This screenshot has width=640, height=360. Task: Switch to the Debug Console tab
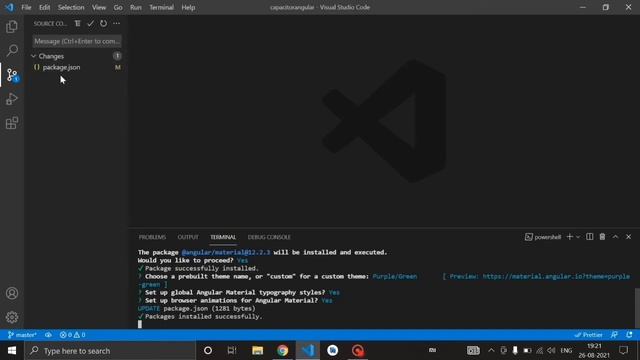click(x=269, y=237)
